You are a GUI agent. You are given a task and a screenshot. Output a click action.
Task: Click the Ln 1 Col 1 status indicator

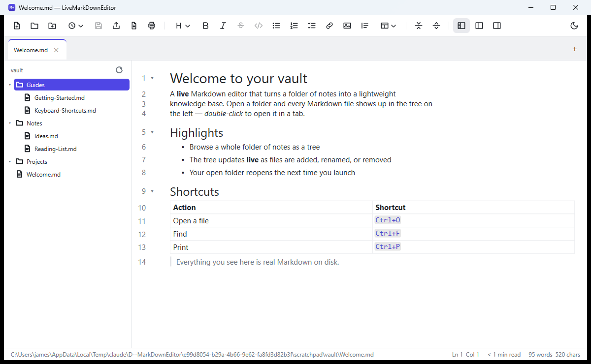(x=465, y=355)
